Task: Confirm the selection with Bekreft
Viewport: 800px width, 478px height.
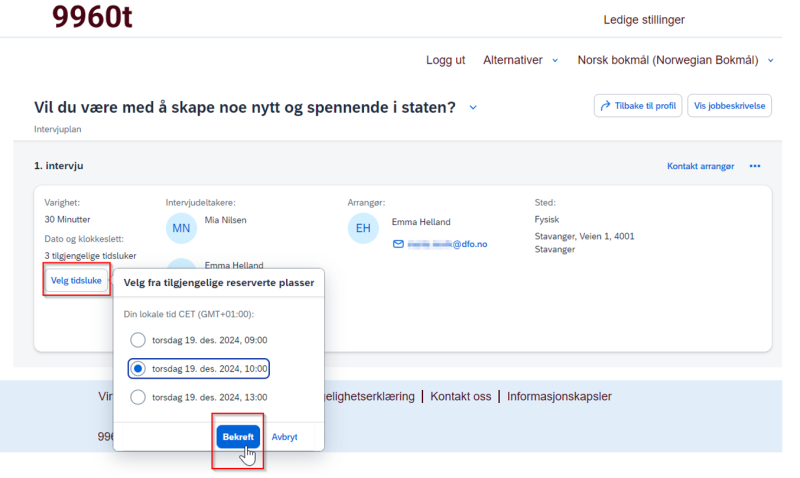Action: coord(238,437)
